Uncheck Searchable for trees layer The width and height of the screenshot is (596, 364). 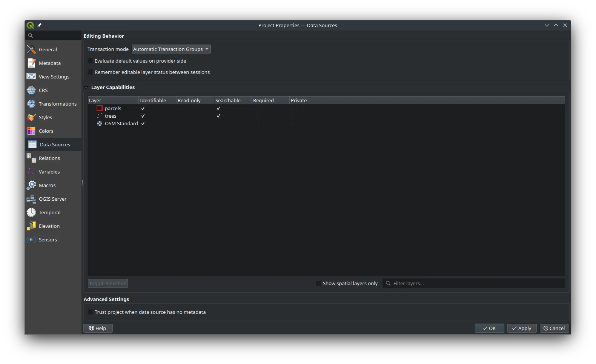(218, 116)
